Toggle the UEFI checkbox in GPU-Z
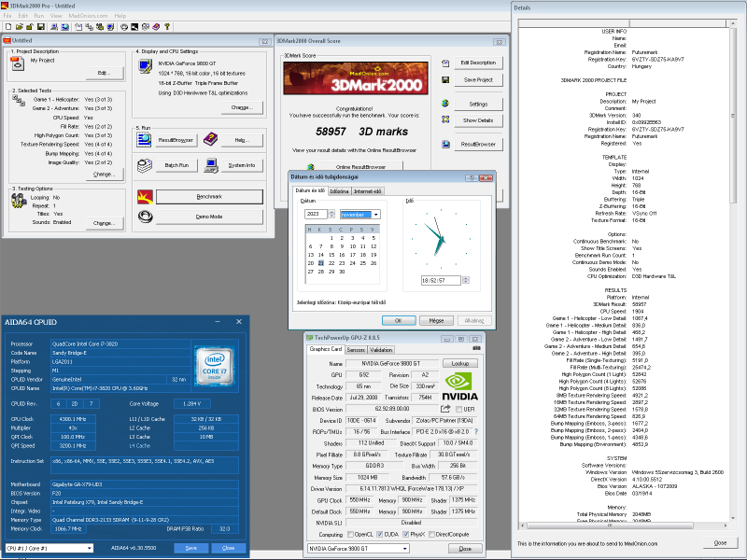Viewport: 747px width, 560px height. [458, 409]
